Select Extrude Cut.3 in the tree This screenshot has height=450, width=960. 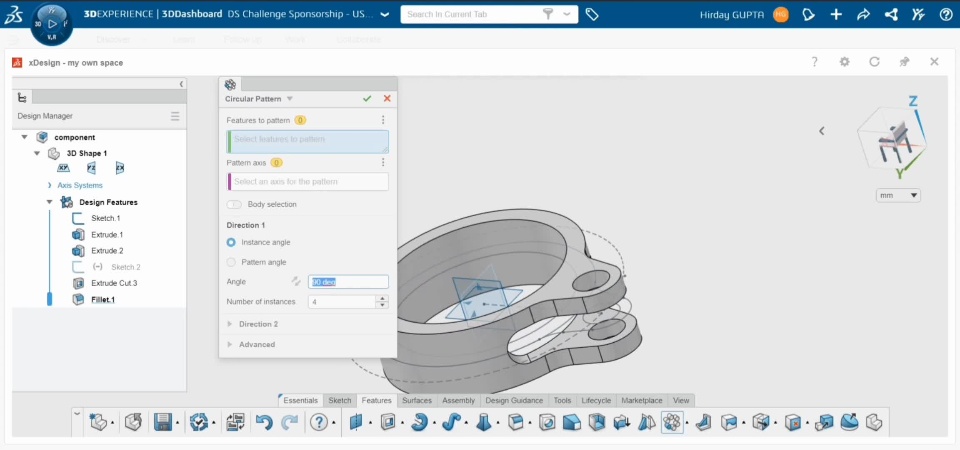tap(114, 283)
